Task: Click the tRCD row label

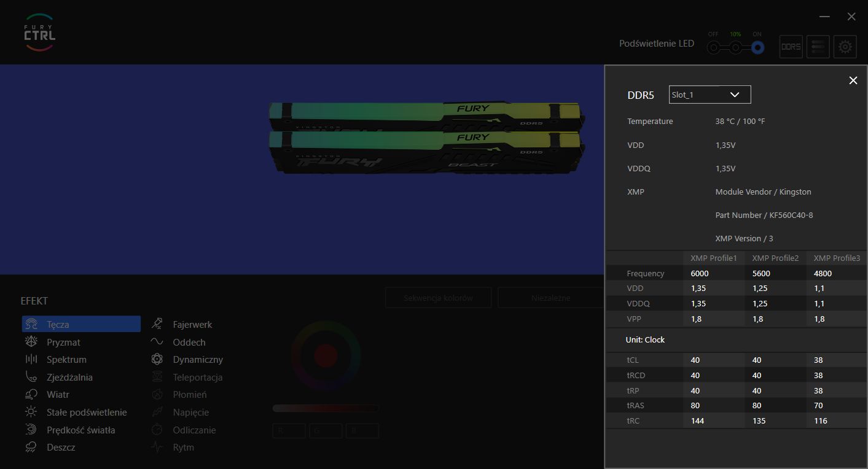Action: (636, 375)
